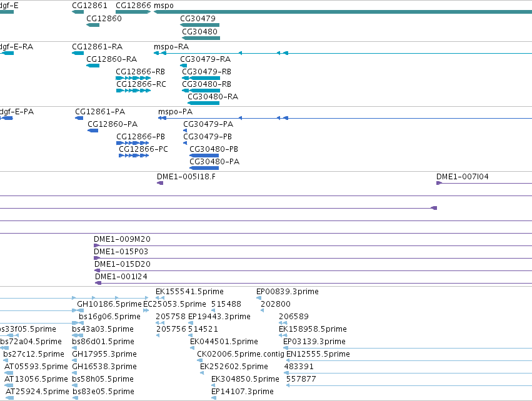
Task: Select the mspo-RA transcript label
Action: click(171, 47)
